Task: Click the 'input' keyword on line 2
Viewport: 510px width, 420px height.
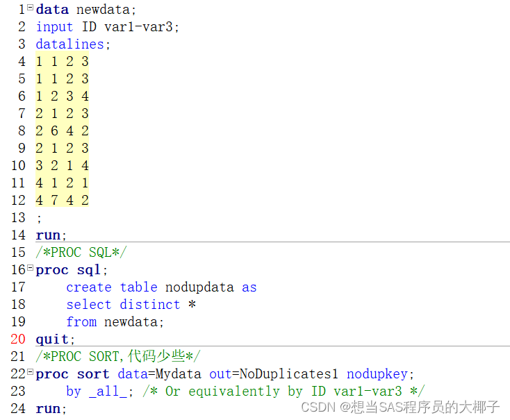Action: pos(54,26)
